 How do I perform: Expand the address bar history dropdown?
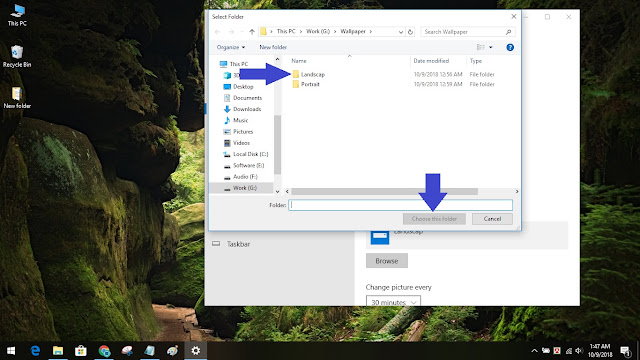click(x=400, y=32)
